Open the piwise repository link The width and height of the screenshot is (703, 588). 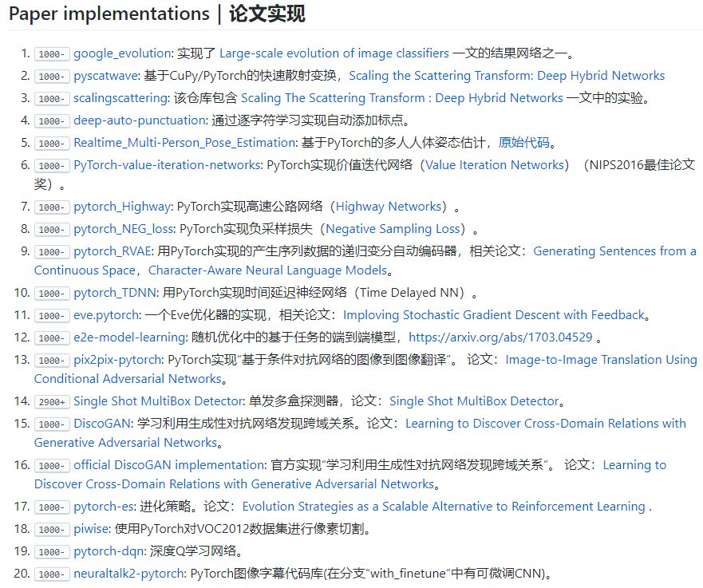(x=91, y=529)
